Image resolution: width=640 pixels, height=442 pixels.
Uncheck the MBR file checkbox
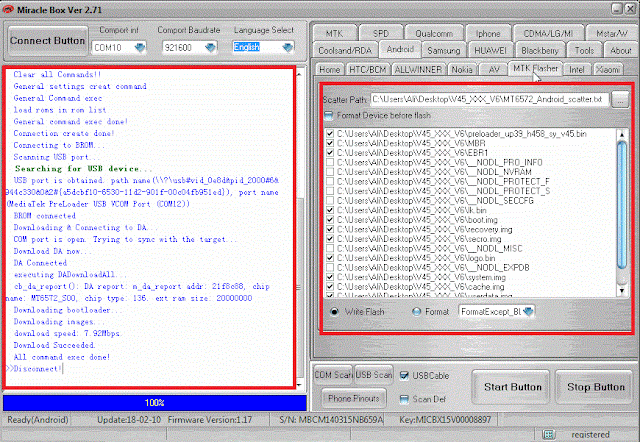coord(330,143)
